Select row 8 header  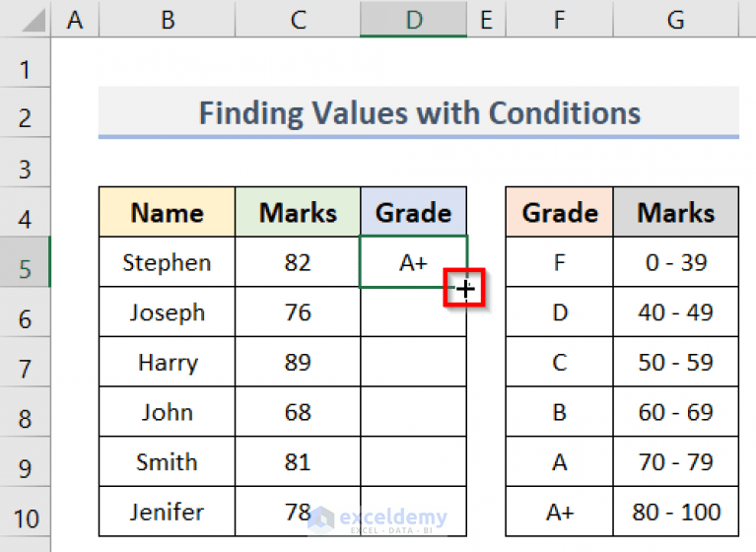25,412
